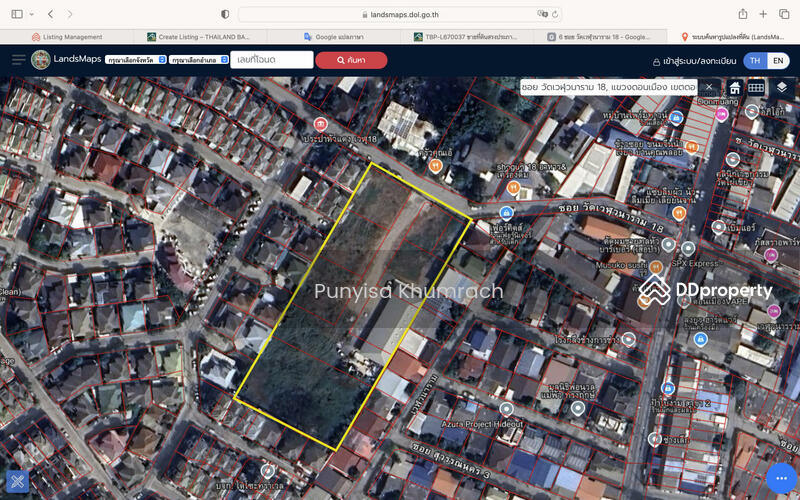Open a new Safari tab

[763, 14]
